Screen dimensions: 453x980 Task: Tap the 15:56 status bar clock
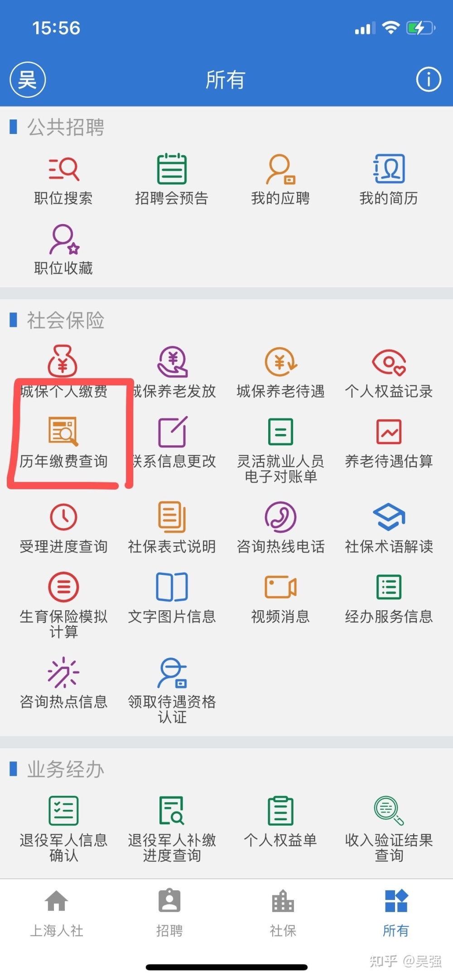point(56,28)
